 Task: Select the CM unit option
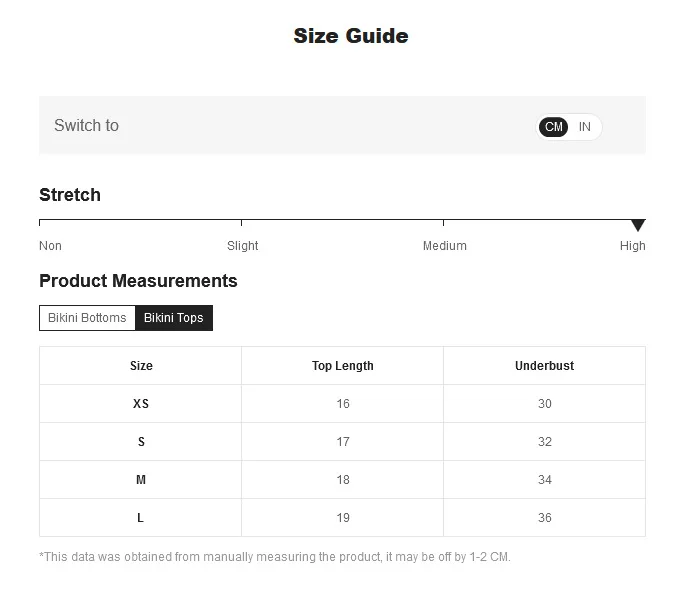554,127
